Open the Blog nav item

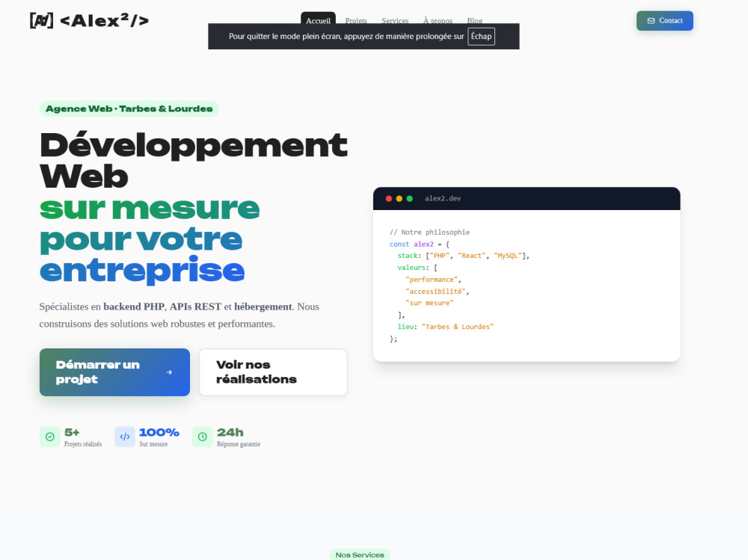point(475,20)
